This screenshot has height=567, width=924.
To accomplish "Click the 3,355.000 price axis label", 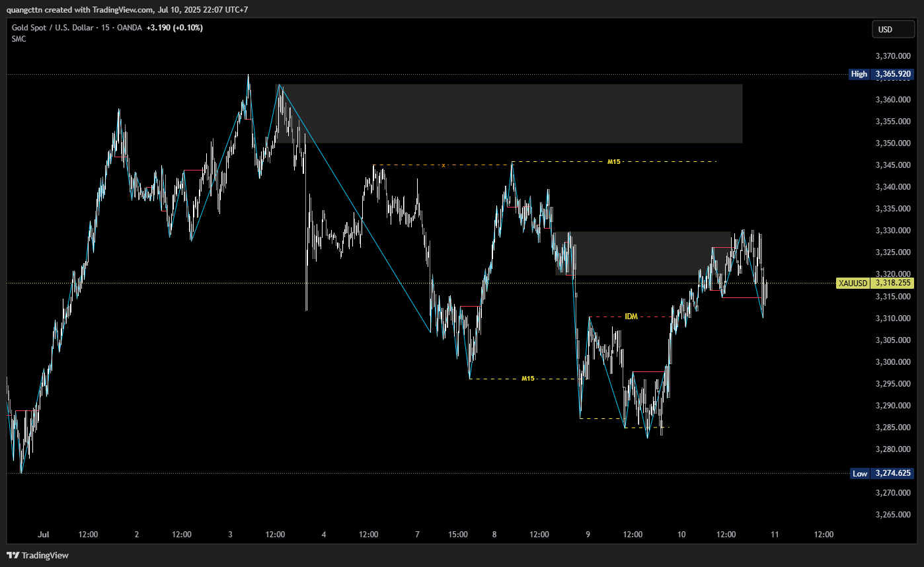I will [x=894, y=122].
